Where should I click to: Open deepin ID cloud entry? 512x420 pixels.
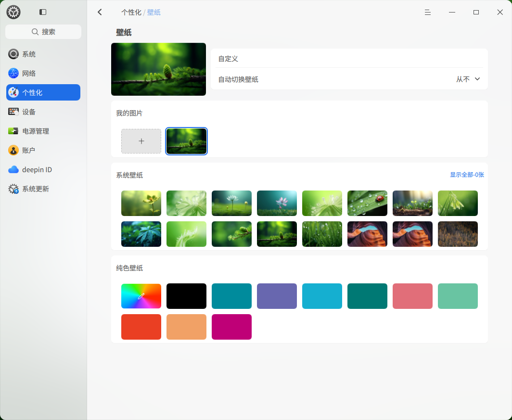tap(43, 169)
